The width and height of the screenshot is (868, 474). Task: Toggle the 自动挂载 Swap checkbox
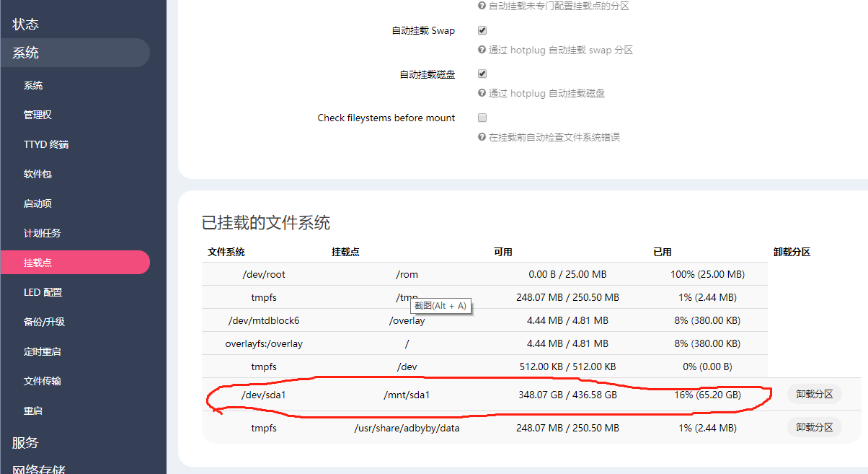tap(482, 31)
